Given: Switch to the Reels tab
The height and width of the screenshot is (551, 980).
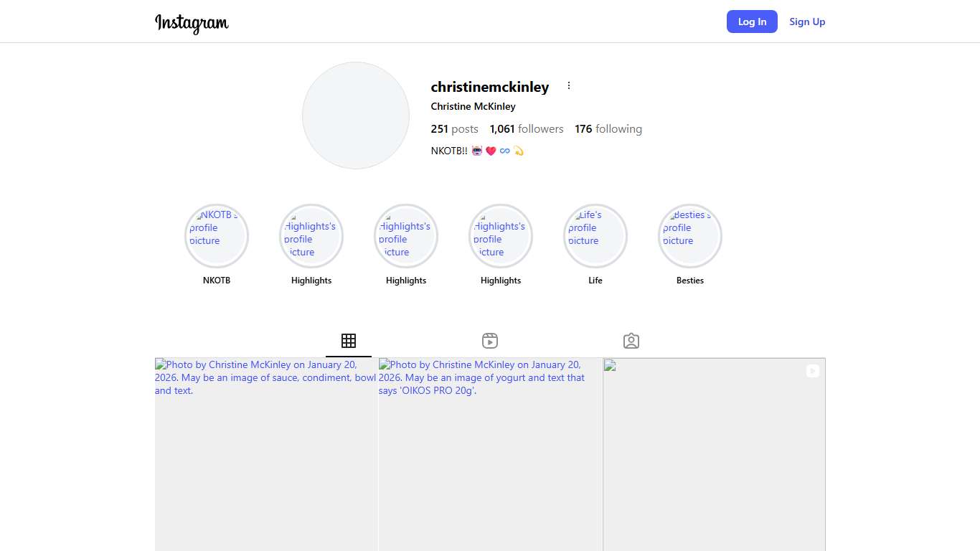Looking at the screenshot, I should [x=490, y=341].
